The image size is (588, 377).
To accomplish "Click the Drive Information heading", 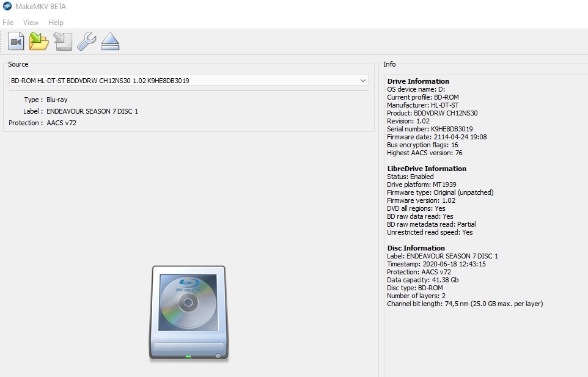I will click(418, 81).
